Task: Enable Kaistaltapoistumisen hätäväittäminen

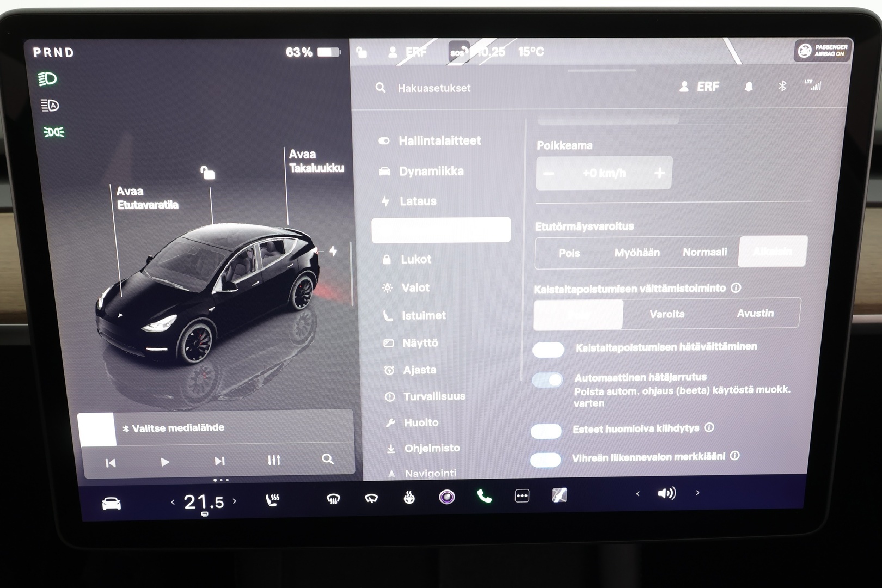Action: coord(548,349)
